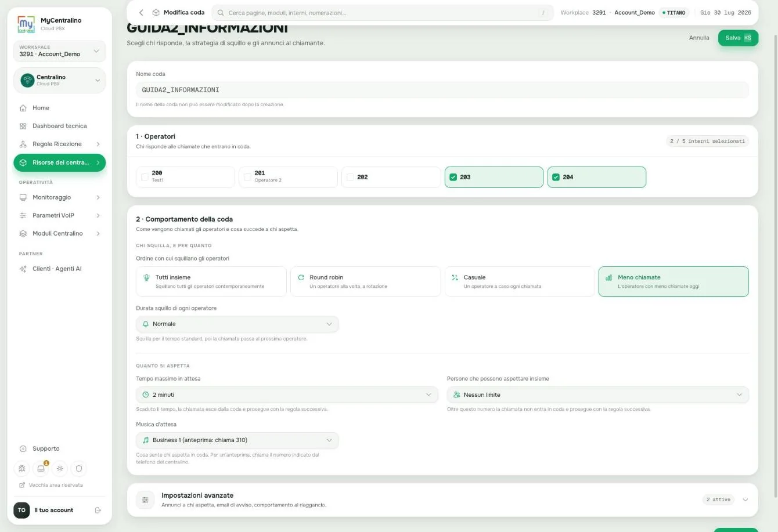Click the Centralino green headset icon
This screenshot has width=778, height=532.
click(27, 80)
